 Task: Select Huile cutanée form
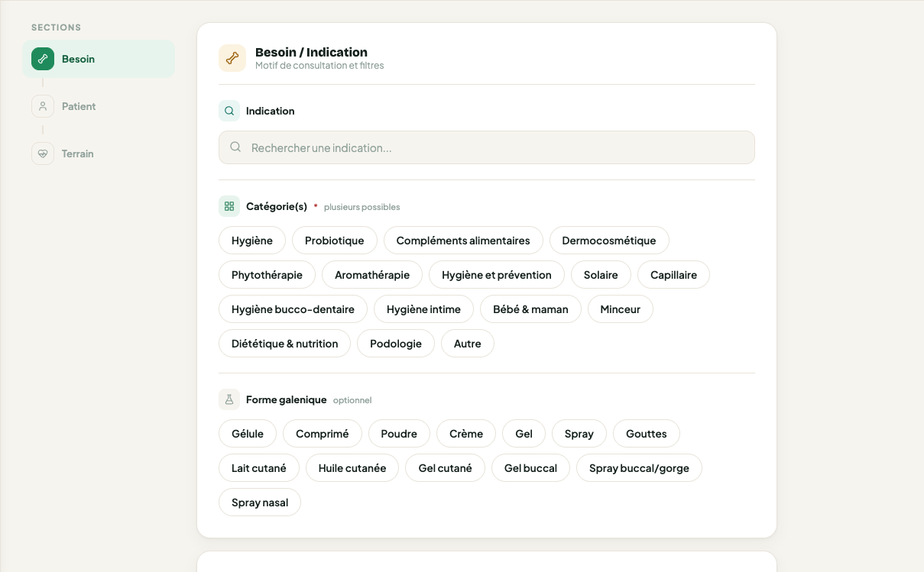tap(352, 468)
